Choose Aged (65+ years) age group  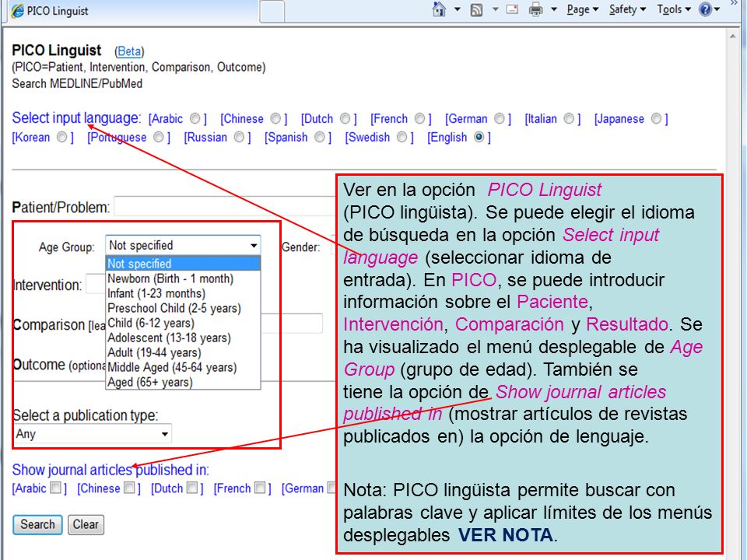pos(183,382)
